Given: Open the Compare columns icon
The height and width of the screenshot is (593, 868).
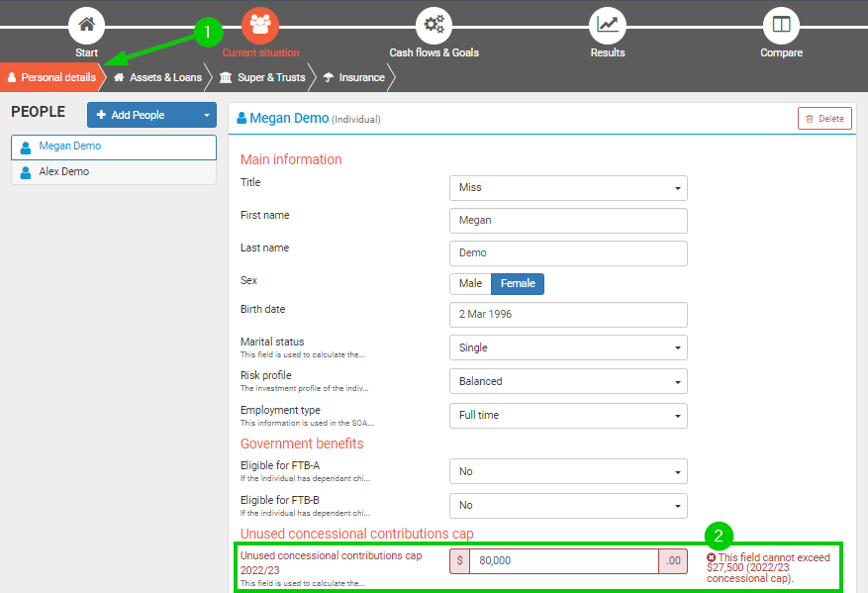Looking at the screenshot, I should coord(781,25).
